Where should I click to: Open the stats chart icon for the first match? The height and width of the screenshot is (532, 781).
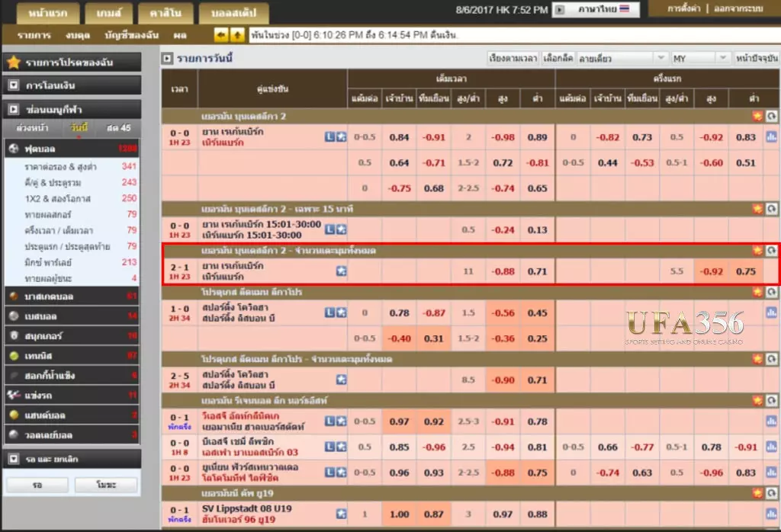pyautogui.click(x=771, y=137)
